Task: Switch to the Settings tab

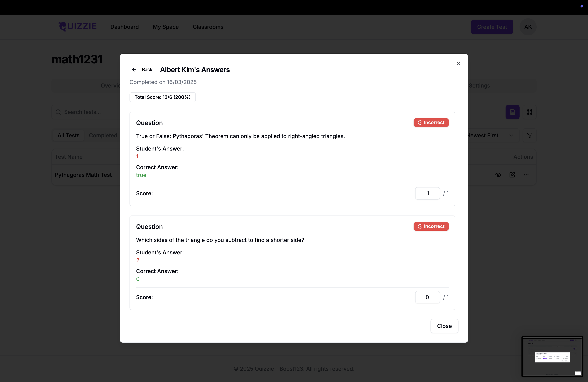Action: (479, 86)
